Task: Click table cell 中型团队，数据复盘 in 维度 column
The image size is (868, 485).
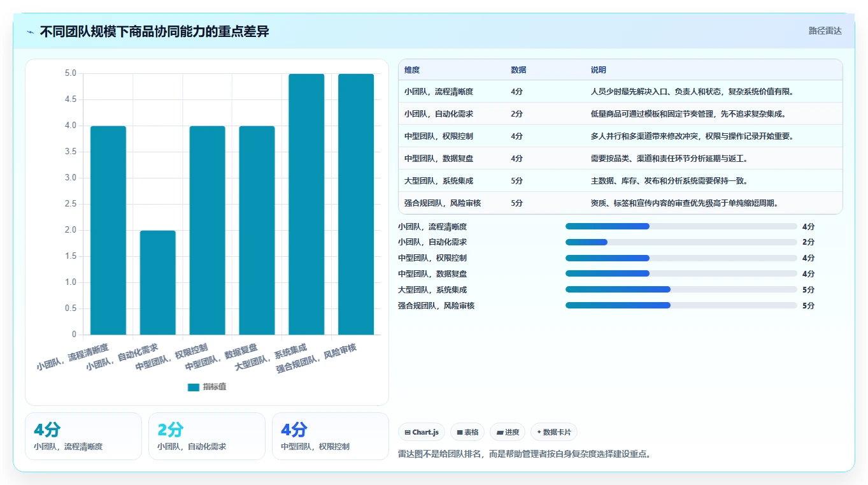Action: tap(439, 159)
